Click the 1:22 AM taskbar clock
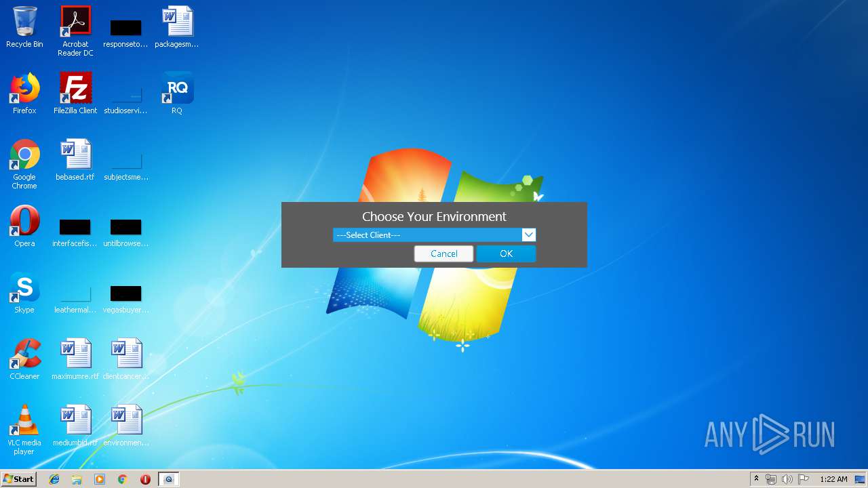This screenshot has width=868, height=488. [x=833, y=479]
